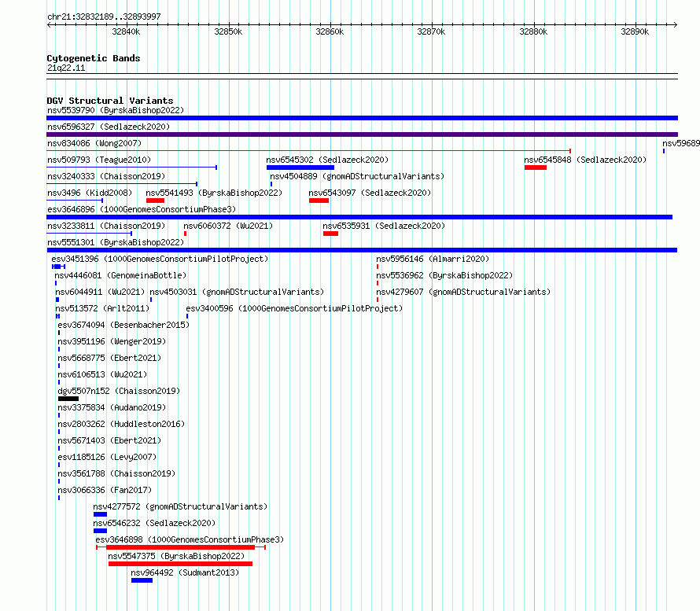Image resolution: width=700 pixels, height=611 pixels.
Task: Open nsv6060372 (Wu2021) label
Action: coord(228,226)
